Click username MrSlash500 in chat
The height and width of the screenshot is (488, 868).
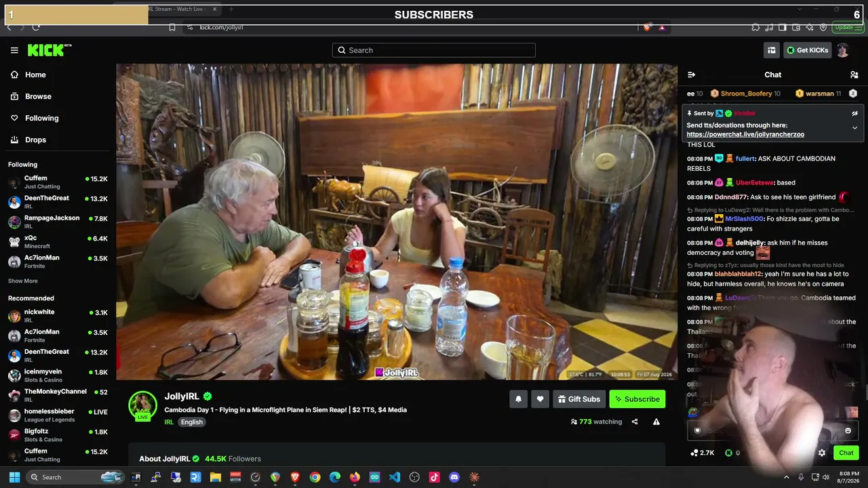click(744, 219)
